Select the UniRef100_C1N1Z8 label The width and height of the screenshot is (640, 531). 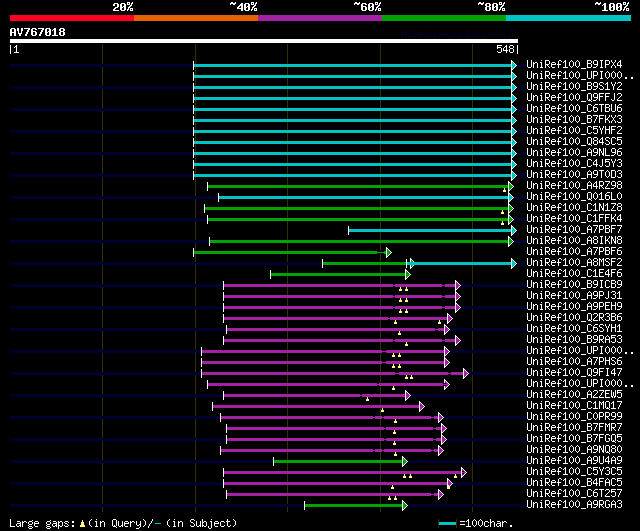[574, 208]
